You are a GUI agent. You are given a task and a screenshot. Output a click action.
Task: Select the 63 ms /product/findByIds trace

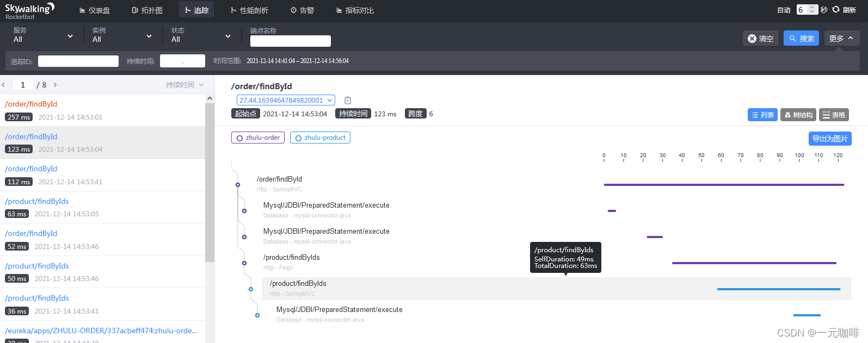(102, 207)
